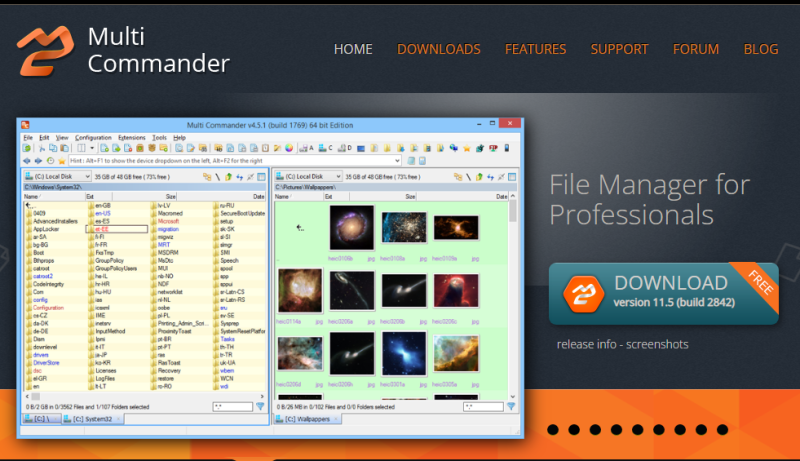Viewport: 800px width, 461px height.
Task: Go to the FEATURES page
Action: coord(535,49)
